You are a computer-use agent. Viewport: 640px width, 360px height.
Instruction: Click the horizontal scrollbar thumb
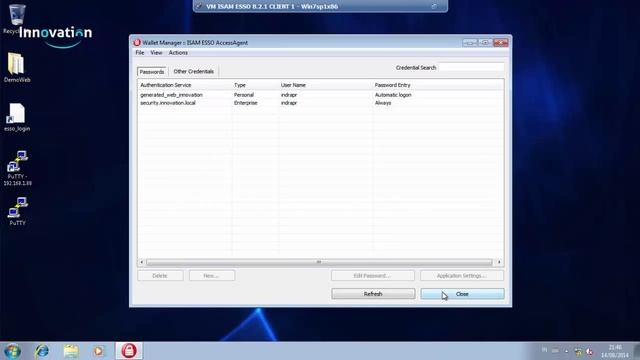coord(319,262)
